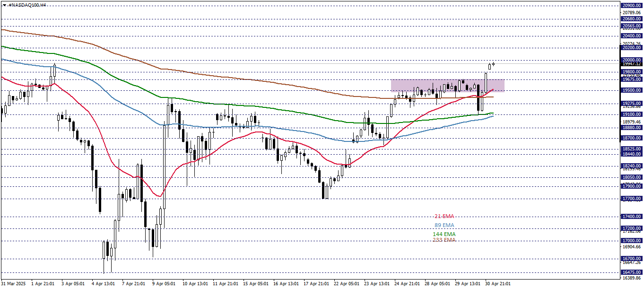Click the 19275.00 price level label
644x289 pixels.
click(632, 104)
